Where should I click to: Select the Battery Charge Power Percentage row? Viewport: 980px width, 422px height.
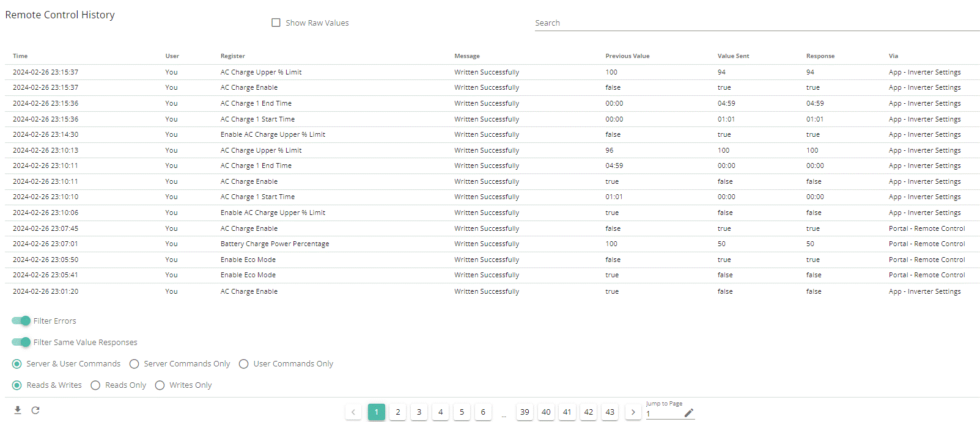492,244
